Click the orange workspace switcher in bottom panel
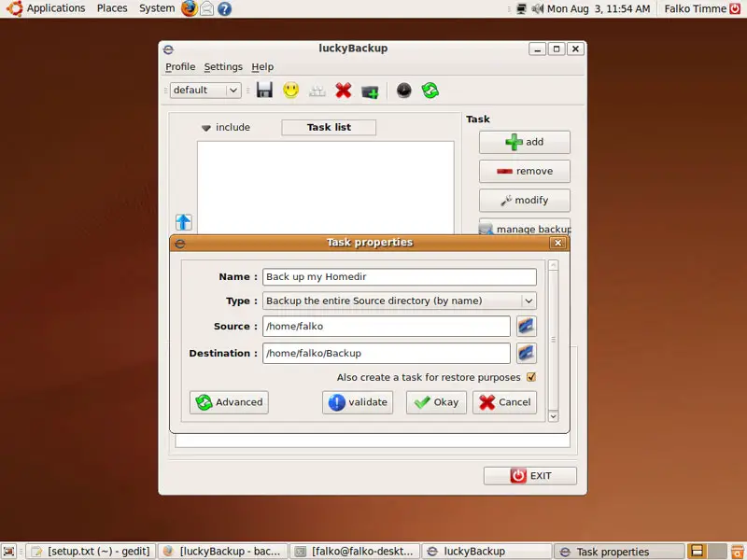The image size is (747, 560). click(697, 552)
